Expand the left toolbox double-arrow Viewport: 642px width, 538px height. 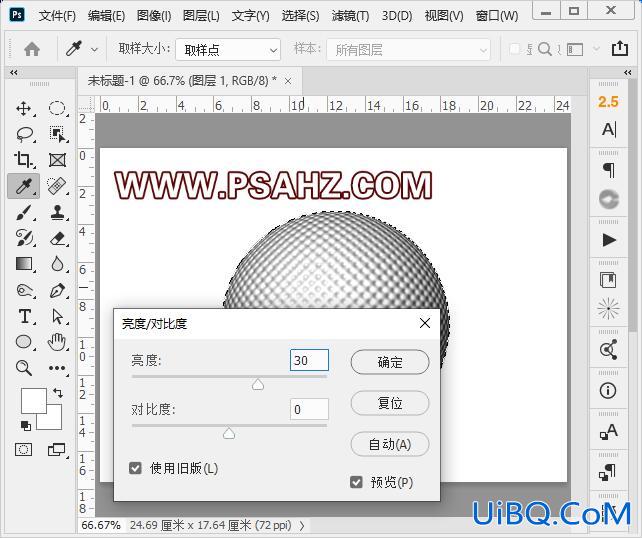click(14, 72)
